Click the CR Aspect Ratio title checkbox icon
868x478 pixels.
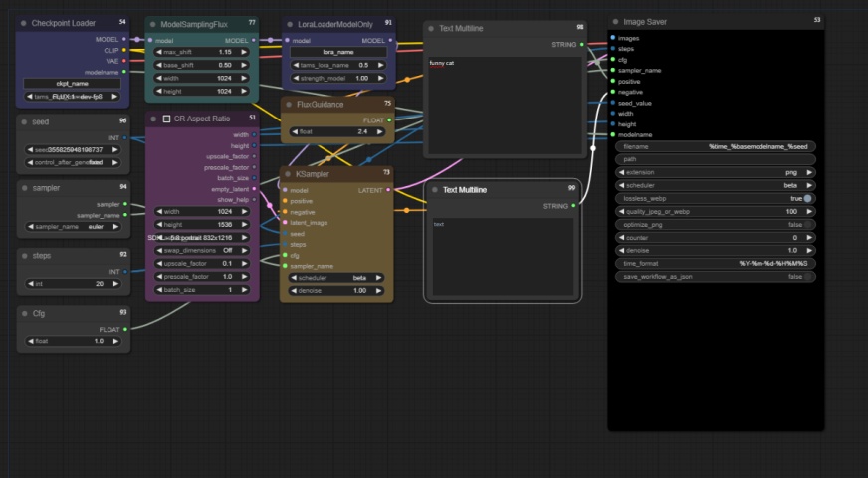click(166, 119)
